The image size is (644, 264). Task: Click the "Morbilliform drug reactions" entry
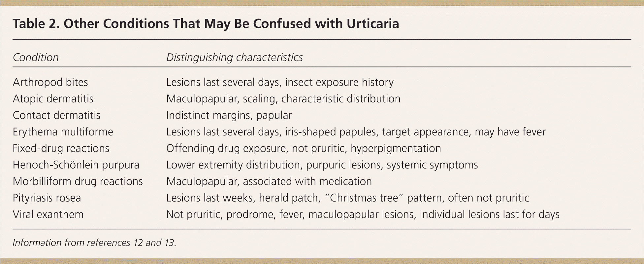click(78, 181)
